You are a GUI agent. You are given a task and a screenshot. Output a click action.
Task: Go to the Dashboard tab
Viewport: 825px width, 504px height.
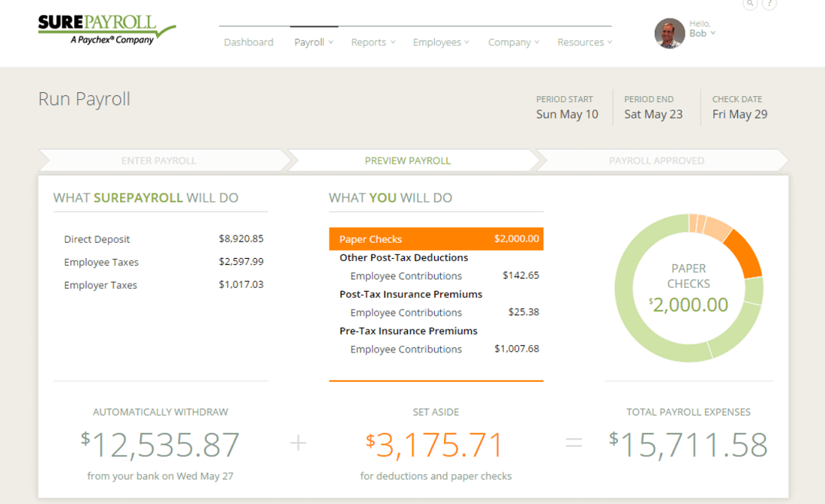click(x=249, y=42)
